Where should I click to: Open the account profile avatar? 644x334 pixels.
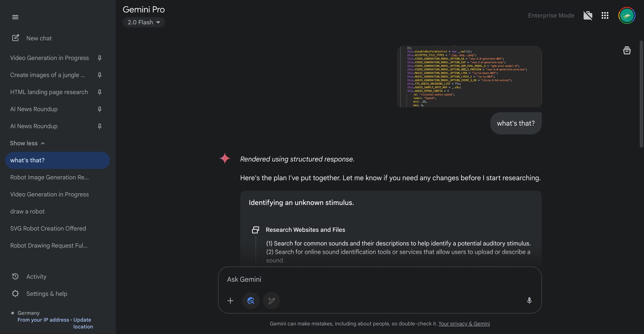[627, 15]
